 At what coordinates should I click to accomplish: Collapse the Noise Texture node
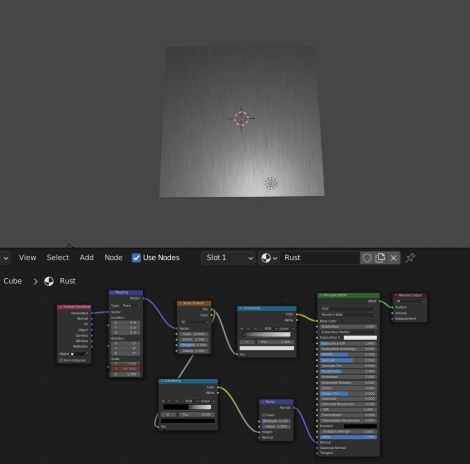tap(181, 303)
